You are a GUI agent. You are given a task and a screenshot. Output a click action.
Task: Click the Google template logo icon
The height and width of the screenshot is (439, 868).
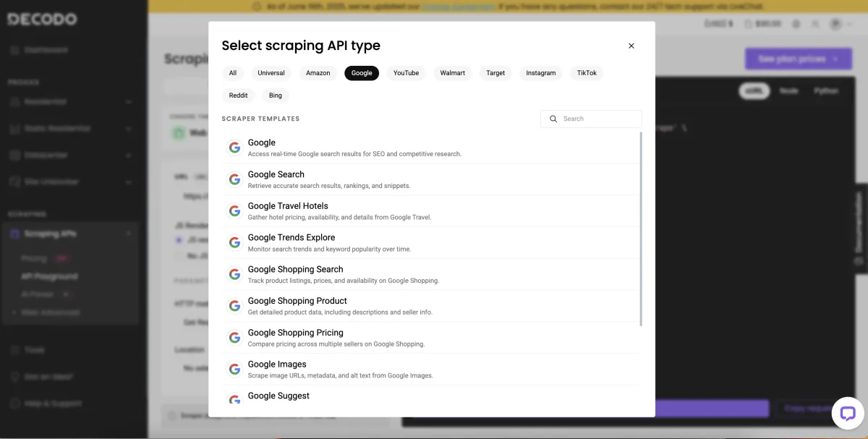pyautogui.click(x=234, y=148)
